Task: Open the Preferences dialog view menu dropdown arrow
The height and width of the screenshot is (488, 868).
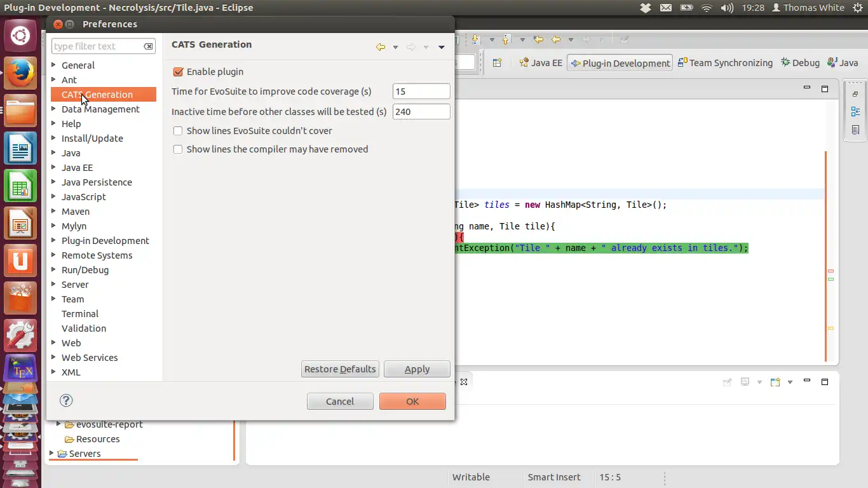Action: (442, 48)
